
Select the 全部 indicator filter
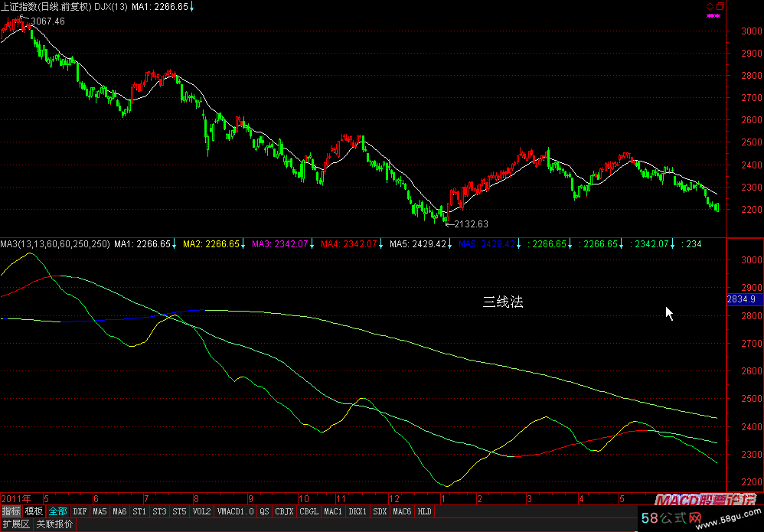[x=57, y=511]
